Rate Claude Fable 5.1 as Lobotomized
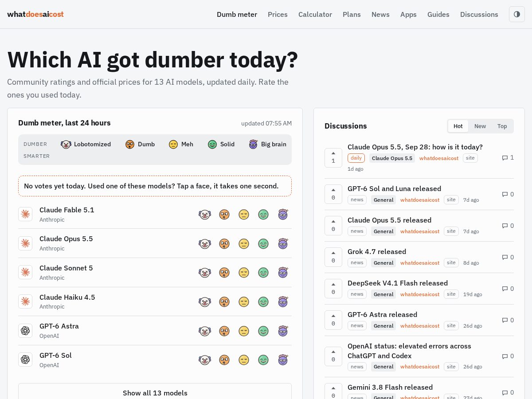Viewport: 532px width, 399px height. tap(204, 215)
